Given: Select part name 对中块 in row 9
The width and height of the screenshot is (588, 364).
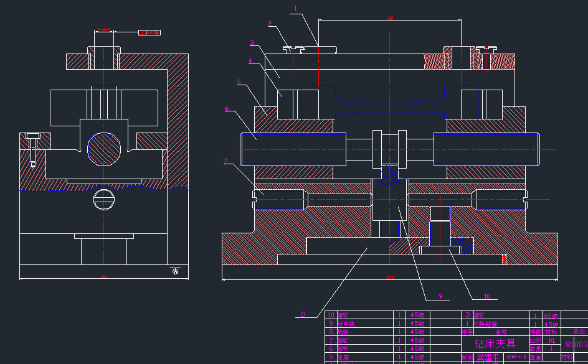Looking at the screenshot, I should (345, 324).
